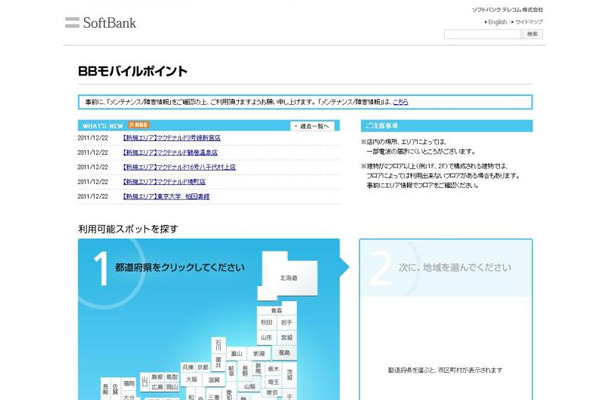Select 岩手 prefecture on the map

(287, 323)
